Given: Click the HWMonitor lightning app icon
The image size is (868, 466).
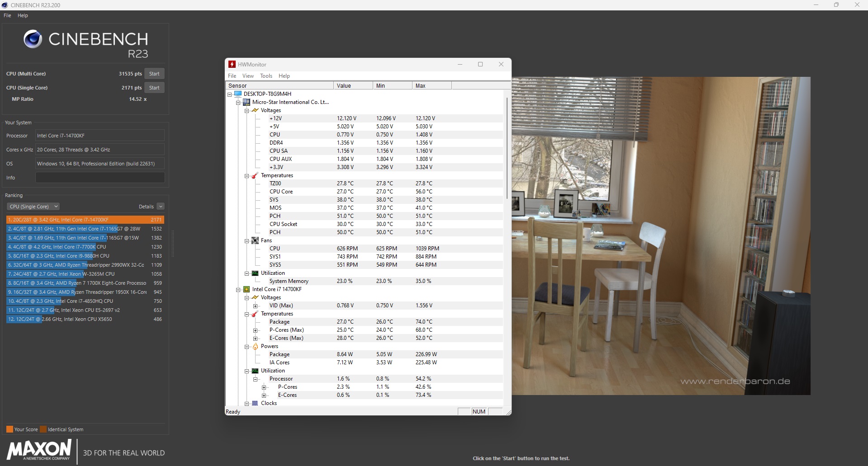Looking at the screenshot, I should [x=232, y=64].
